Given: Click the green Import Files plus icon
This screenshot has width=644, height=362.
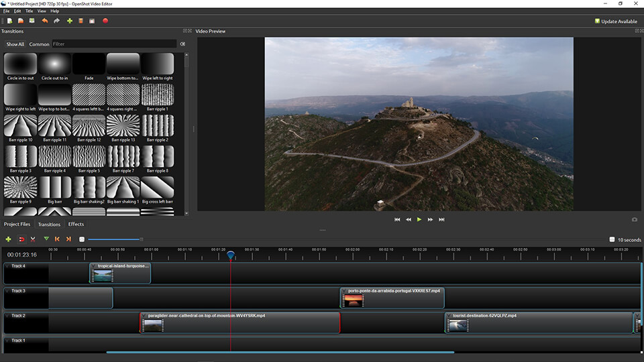Looking at the screenshot, I should [70, 21].
